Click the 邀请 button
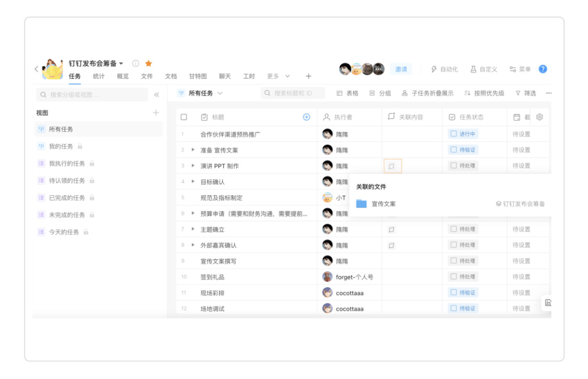Screen dimensions: 588x379 point(401,69)
